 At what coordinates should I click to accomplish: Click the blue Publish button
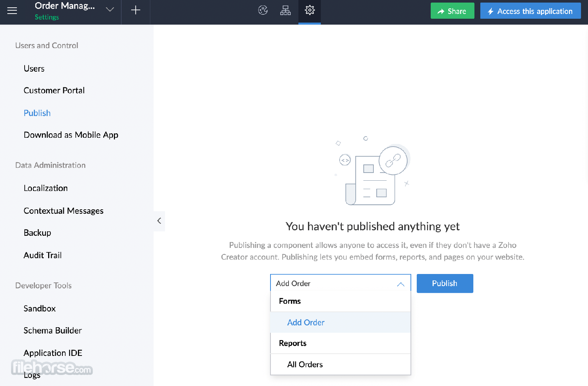pyautogui.click(x=445, y=283)
